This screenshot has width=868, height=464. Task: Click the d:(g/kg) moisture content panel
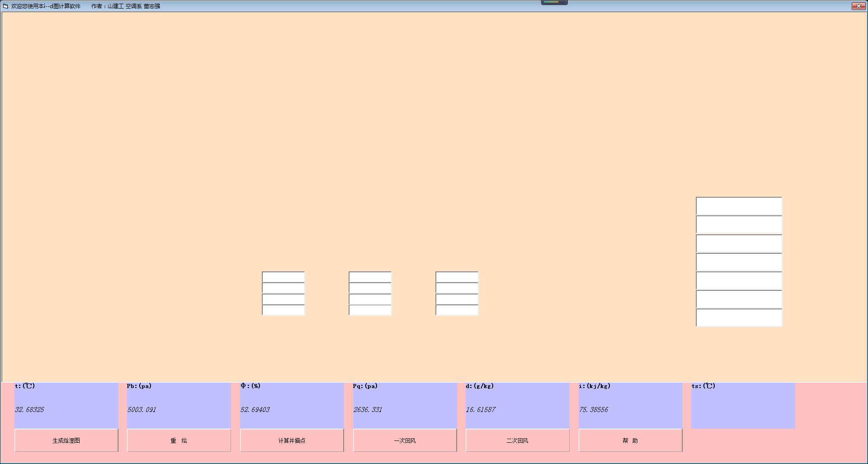[518, 406]
